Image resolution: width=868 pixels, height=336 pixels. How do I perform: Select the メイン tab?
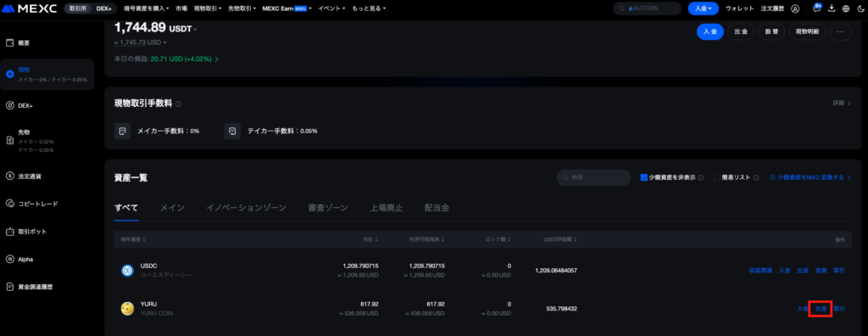[172, 208]
